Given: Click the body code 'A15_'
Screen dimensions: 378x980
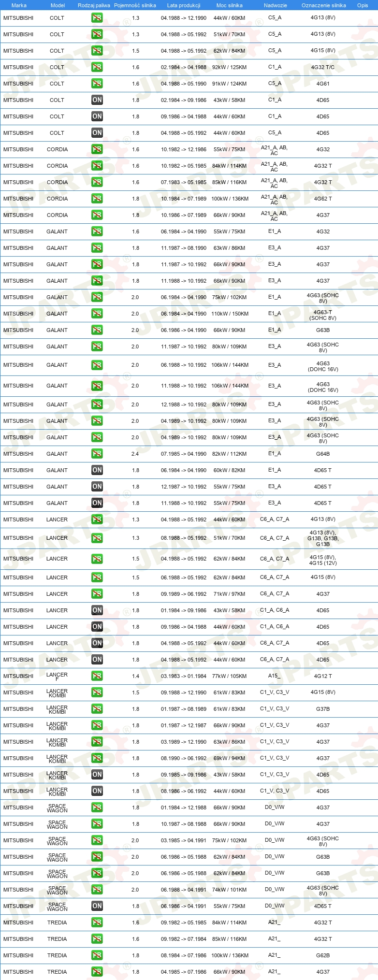Looking at the screenshot, I should pos(274,676).
